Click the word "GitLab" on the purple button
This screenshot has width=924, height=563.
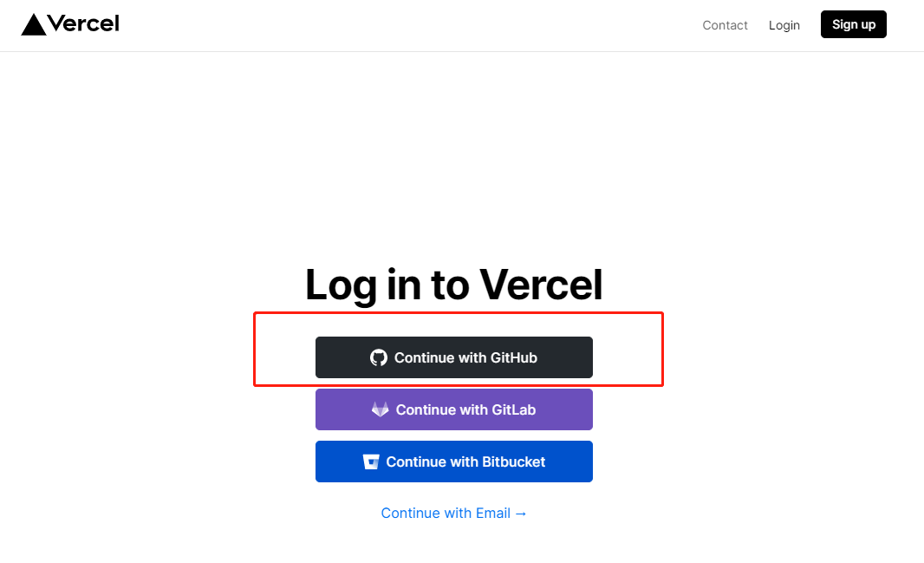[513, 409]
